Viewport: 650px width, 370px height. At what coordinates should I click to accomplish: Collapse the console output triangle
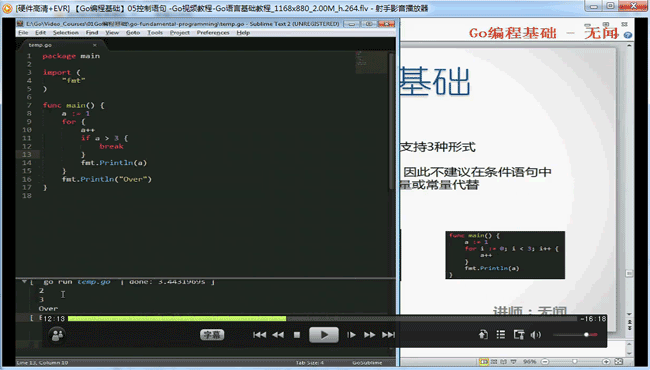click(x=24, y=282)
